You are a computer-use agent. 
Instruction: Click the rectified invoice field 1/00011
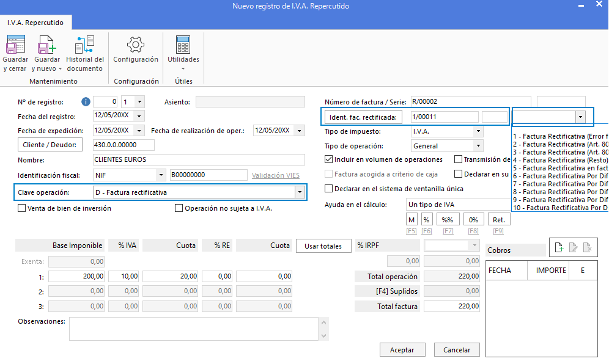tap(445, 117)
